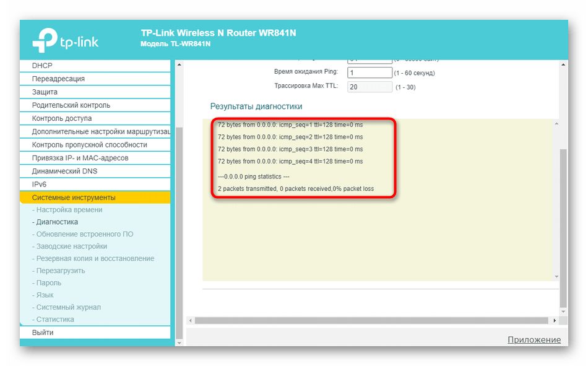This screenshot has width=588, height=366.
Task: Open Системный журнал page
Action: point(69,307)
